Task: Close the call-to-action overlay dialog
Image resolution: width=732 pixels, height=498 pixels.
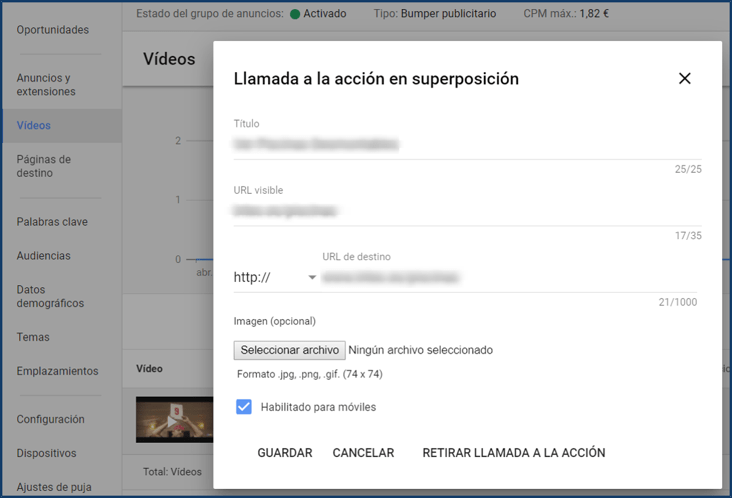Action: 684,78
